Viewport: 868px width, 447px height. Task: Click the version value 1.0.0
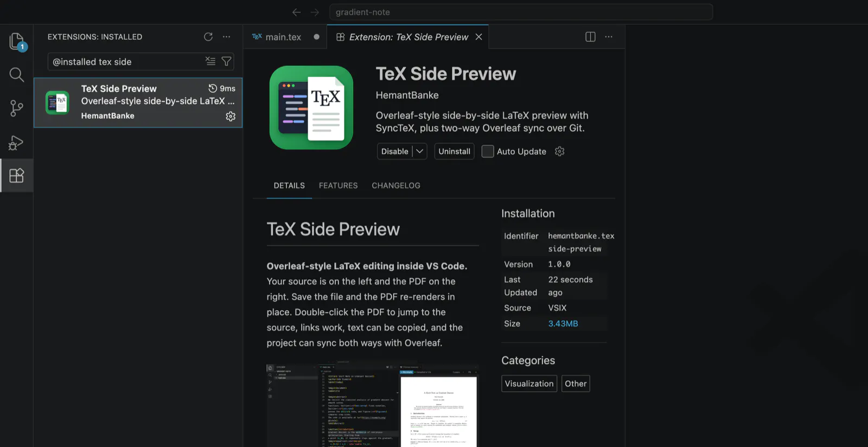click(559, 264)
